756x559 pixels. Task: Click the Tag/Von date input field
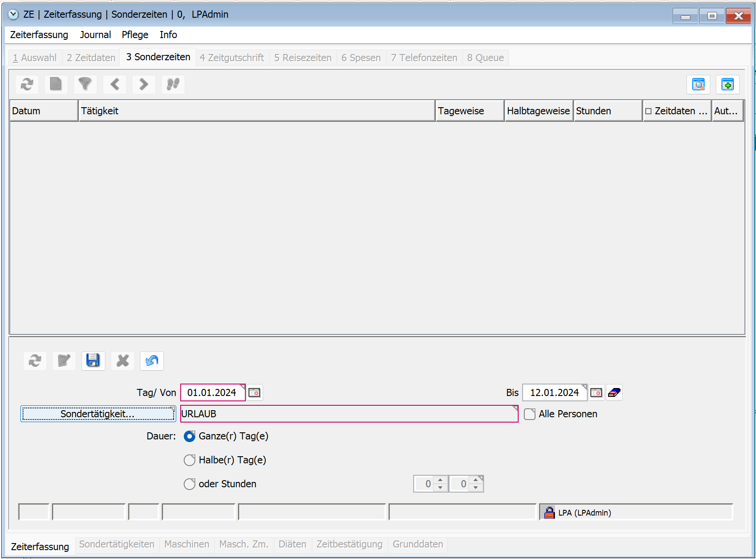[x=212, y=393]
